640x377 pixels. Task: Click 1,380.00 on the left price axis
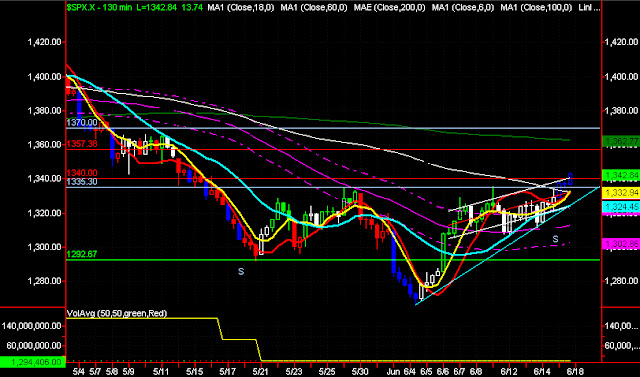45,111
